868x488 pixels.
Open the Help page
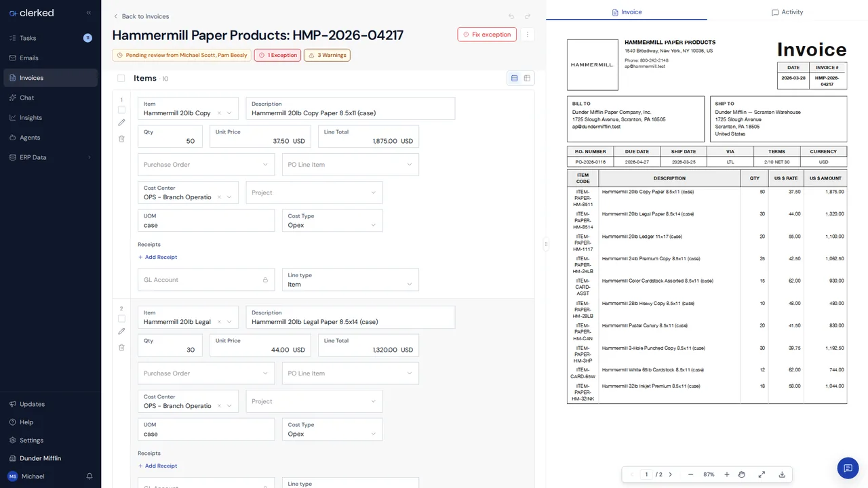point(50,422)
